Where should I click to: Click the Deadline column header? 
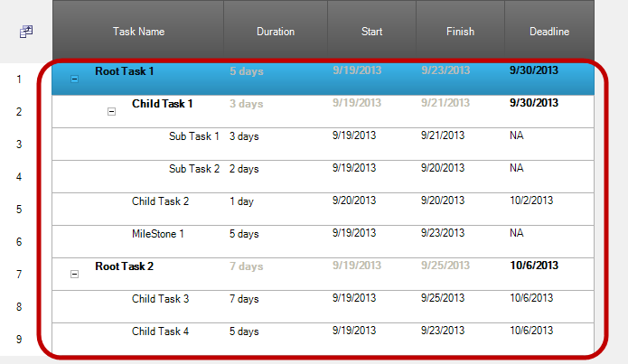click(548, 32)
